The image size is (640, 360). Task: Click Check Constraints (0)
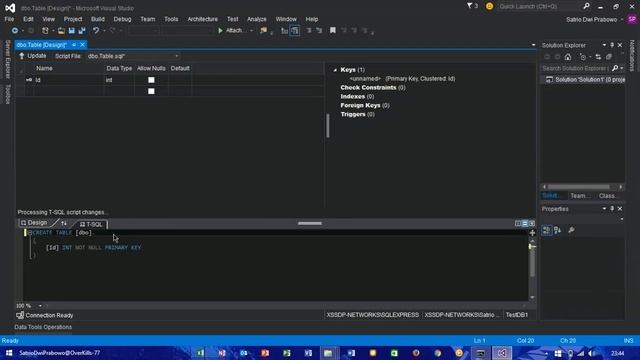(x=373, y=88)
